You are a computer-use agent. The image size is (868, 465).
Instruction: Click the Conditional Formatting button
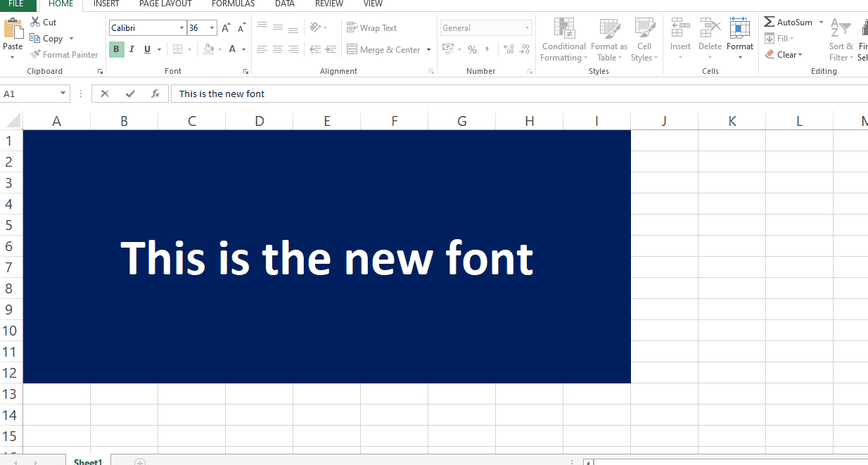click(x=563, y=40)
